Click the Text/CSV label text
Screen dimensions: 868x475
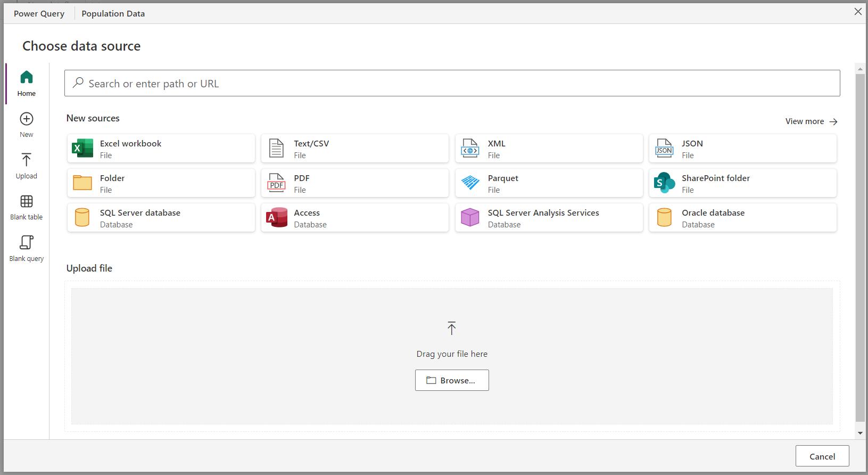311,143
